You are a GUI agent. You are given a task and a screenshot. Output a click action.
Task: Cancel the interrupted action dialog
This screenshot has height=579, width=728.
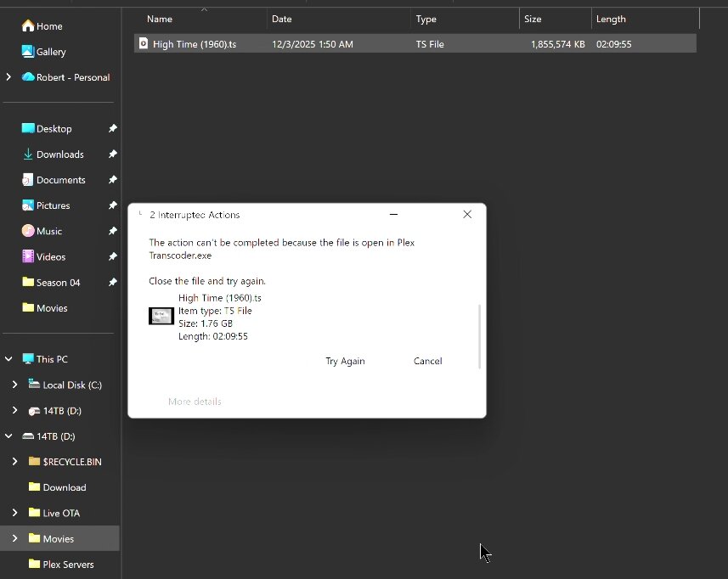coord(427,361)
